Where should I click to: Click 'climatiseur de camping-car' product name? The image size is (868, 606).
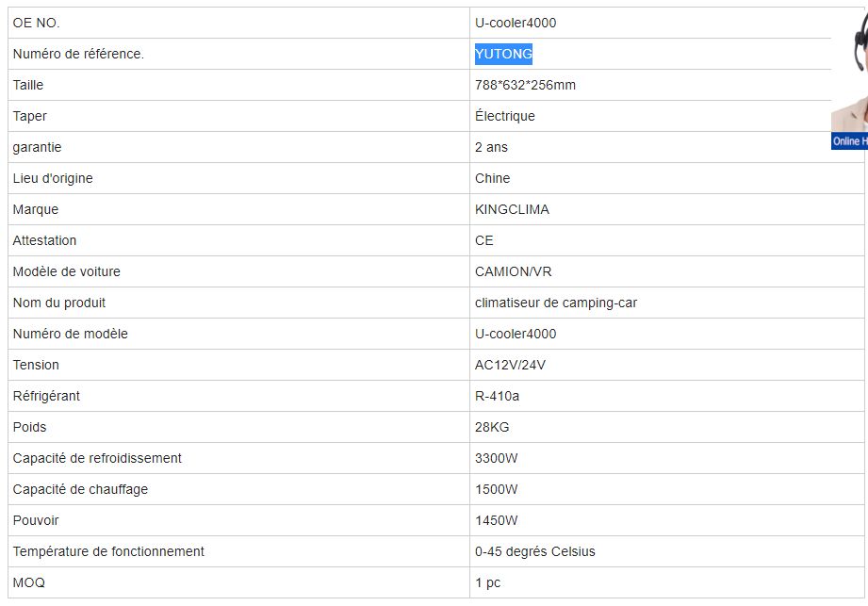pyautogui.click(x=556, y=303)
